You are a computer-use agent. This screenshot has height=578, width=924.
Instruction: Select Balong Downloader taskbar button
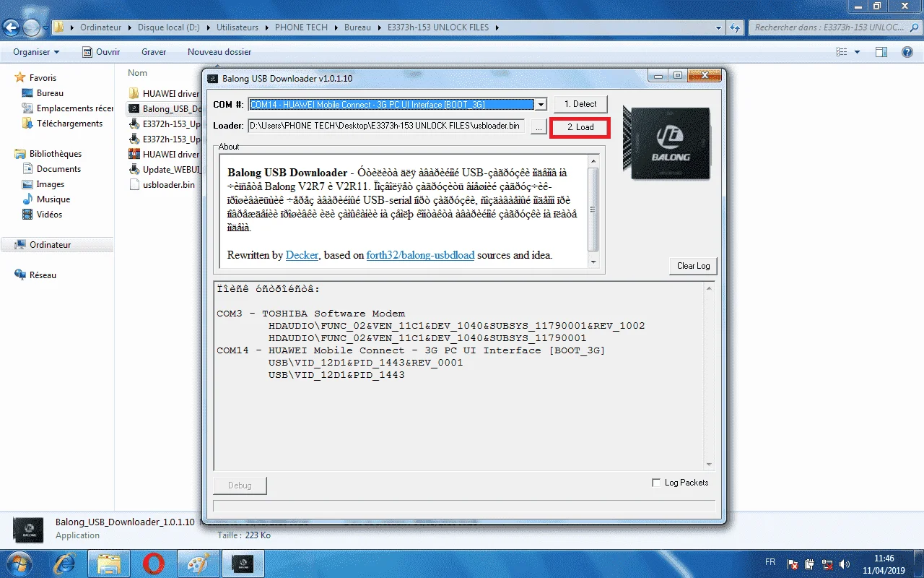(243, 563)
